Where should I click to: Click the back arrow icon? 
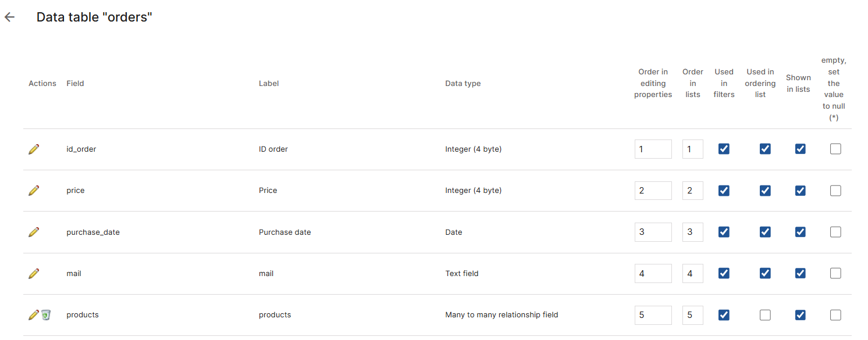(9, 17)
